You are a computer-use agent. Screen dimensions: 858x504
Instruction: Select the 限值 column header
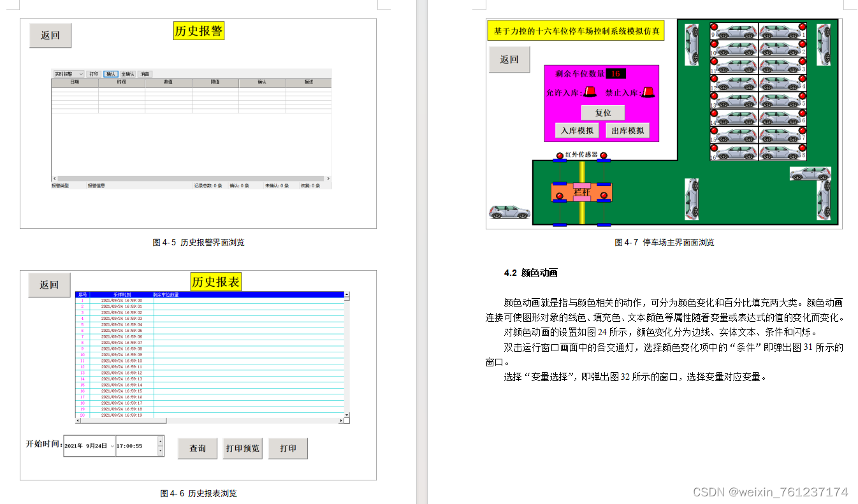tap(215, 83)
